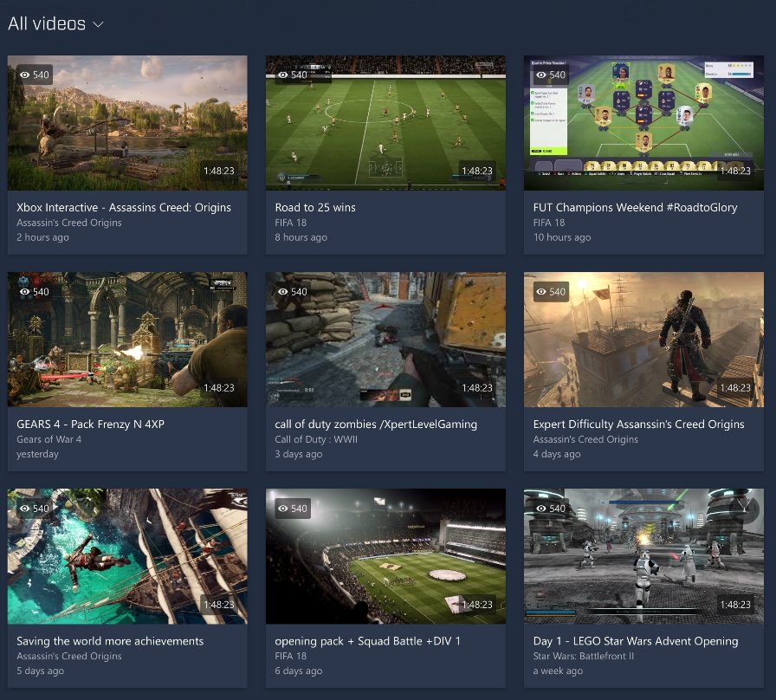Click views eye icon on FUT Champions video
This screenshot has height=700, width=776.
coord(541,75)
